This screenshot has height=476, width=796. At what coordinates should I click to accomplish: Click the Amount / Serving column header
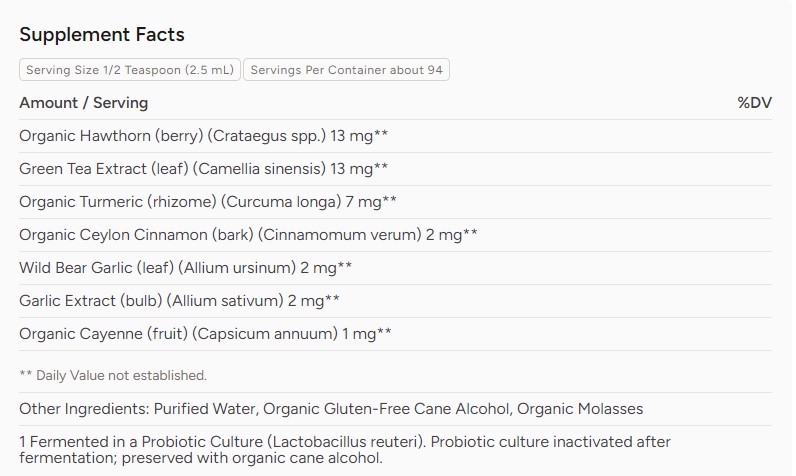[84, 103]
